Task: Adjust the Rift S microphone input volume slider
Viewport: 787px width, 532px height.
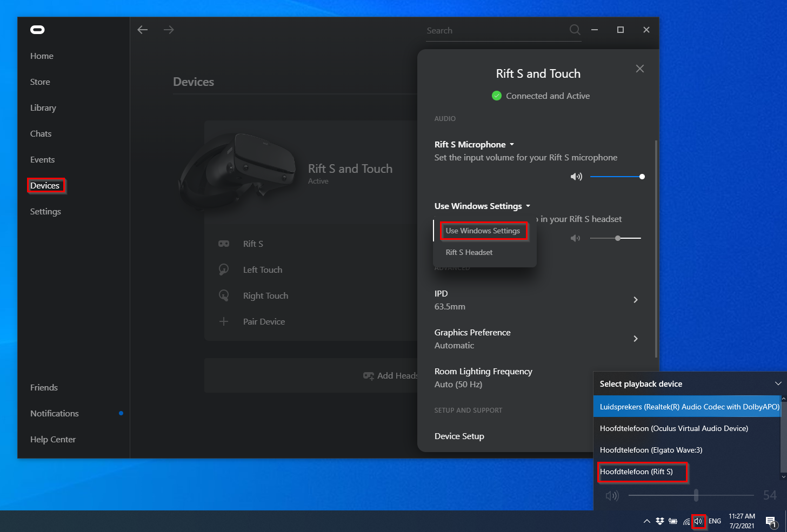Action: tap(616, 177)
